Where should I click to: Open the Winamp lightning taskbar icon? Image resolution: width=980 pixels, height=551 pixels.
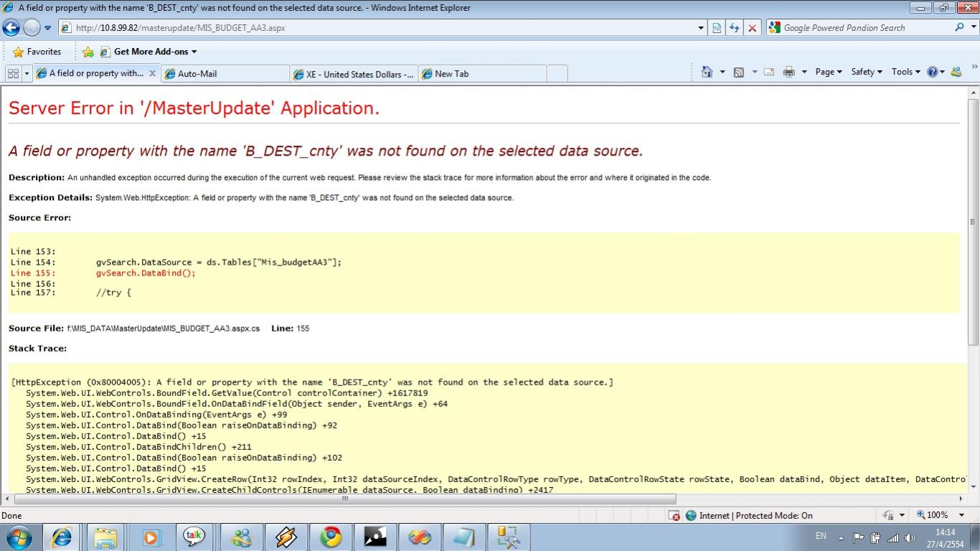[x=286, y=537]
